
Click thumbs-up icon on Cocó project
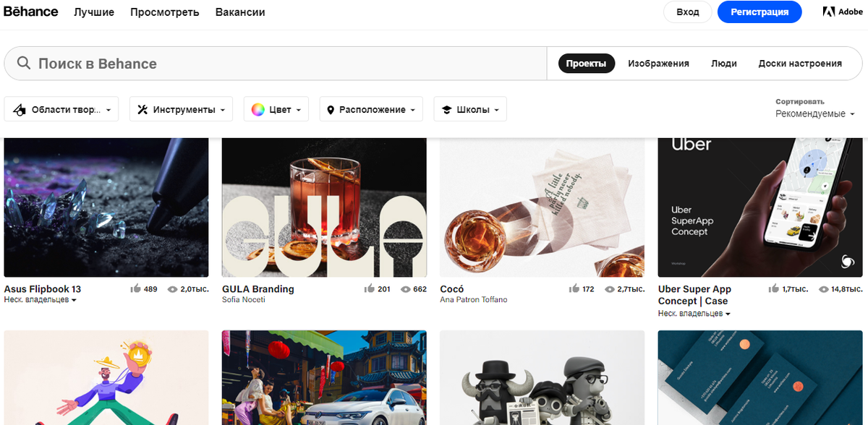pos(574,289)
